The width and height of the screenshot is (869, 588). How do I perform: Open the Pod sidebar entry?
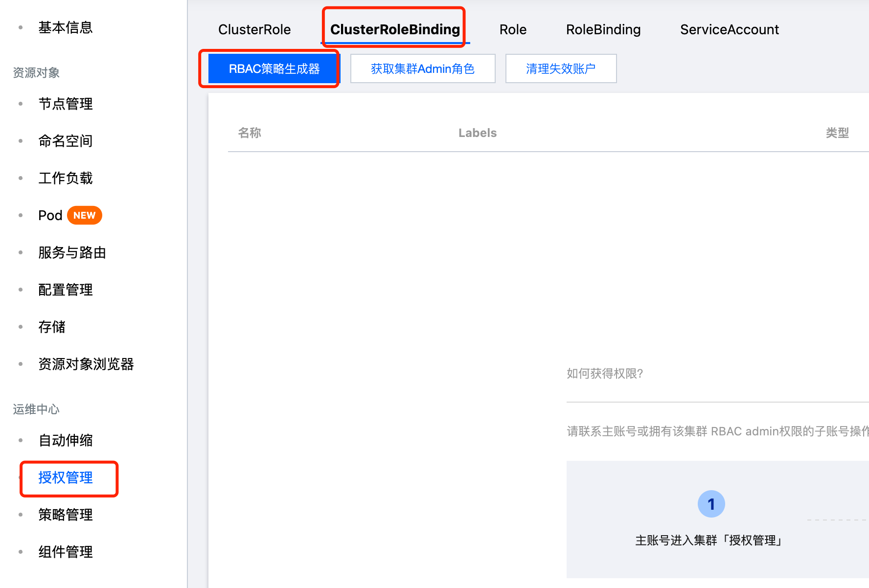point(50,216)
